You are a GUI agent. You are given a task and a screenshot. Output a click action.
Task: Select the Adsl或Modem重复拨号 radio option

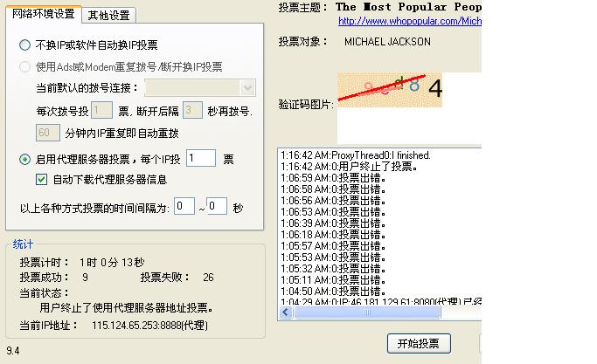(x=24, y=66)
